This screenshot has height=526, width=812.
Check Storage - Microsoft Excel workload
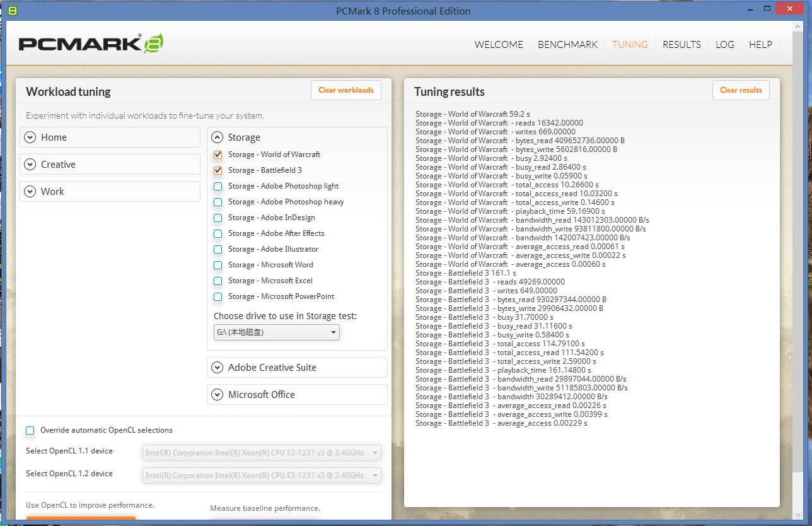tap(218, 281)
